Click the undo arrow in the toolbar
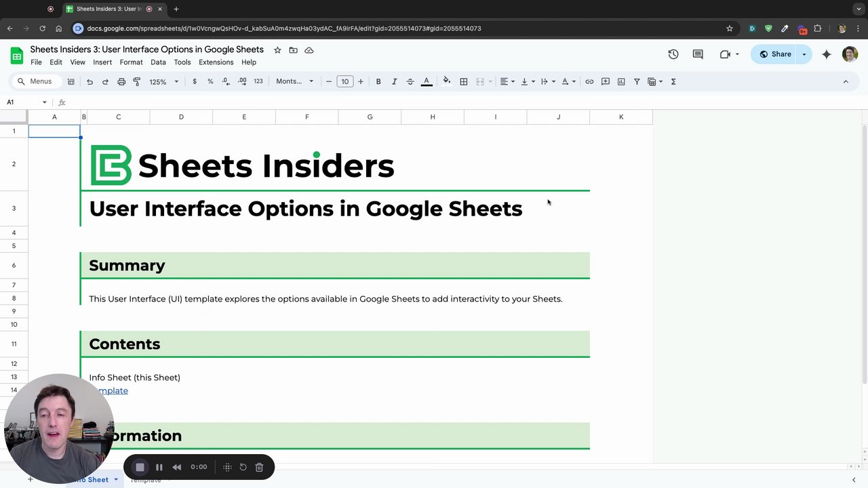The width and height of the screenshot is (868, 488). click(x=90, y=81)
